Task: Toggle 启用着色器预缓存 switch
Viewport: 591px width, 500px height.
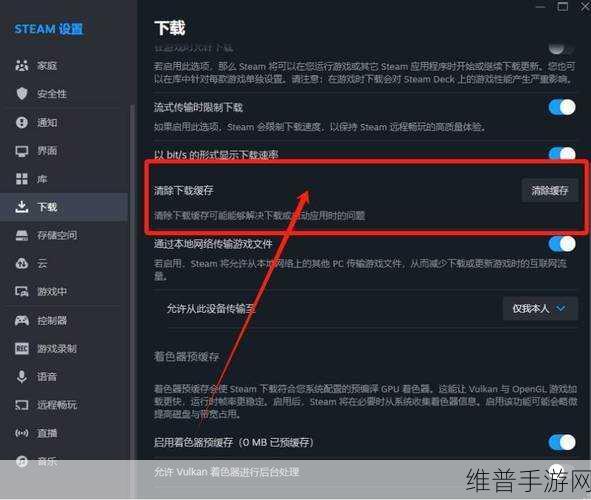Action: [x=562, y=442]
